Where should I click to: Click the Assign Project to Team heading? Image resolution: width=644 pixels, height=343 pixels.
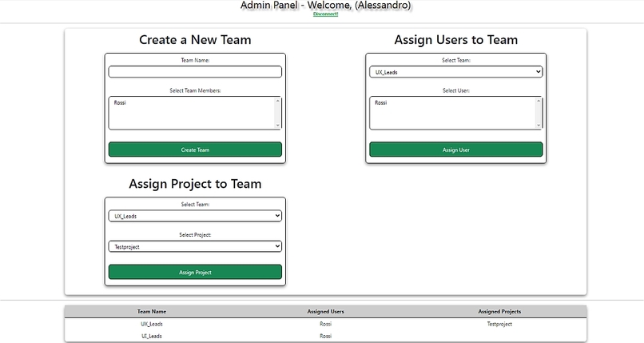pos(195,184)
